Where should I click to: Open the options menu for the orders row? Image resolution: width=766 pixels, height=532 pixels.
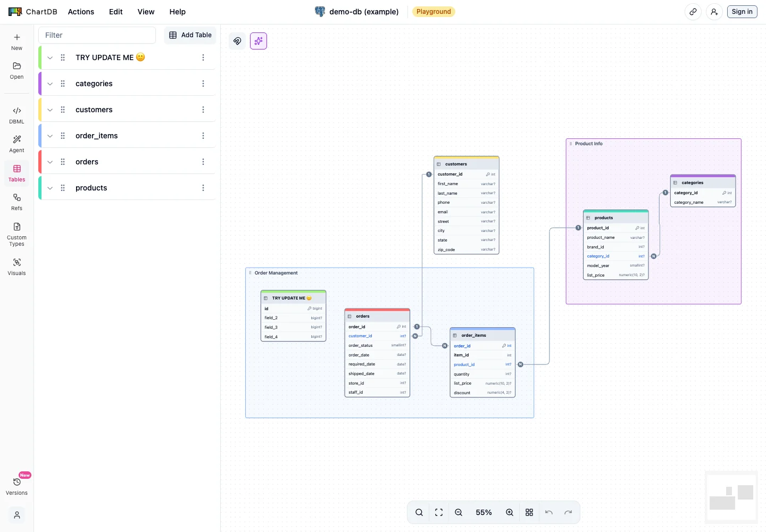pyautogui.click(x=203, y=162)
